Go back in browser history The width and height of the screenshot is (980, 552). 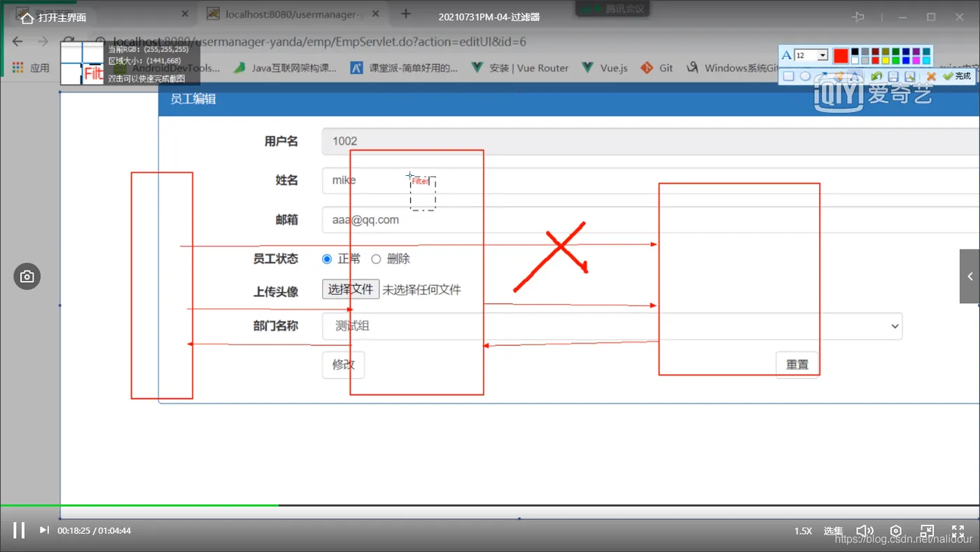[18, 42]
